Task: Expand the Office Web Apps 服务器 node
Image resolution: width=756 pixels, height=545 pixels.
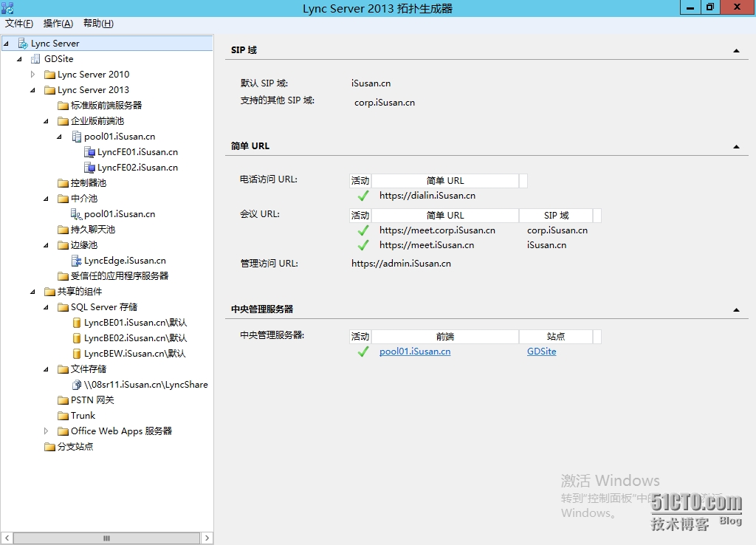Action: click(47, 431)
